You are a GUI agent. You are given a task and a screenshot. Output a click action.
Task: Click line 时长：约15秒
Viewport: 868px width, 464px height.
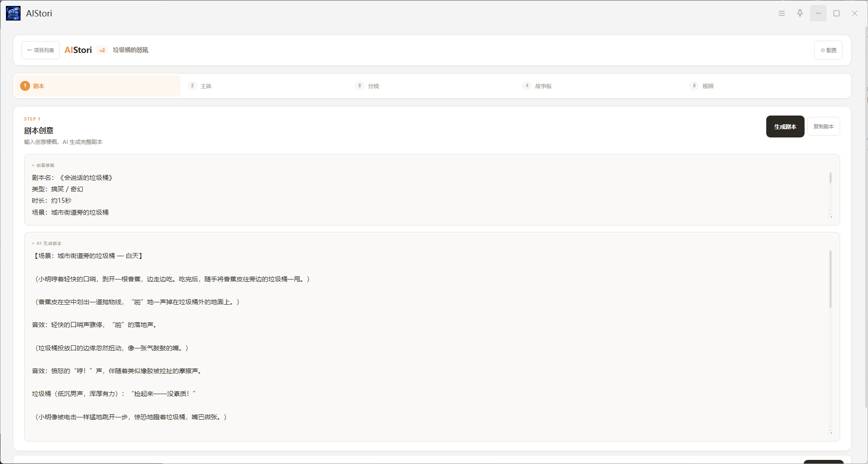click(x=52, y=200)
